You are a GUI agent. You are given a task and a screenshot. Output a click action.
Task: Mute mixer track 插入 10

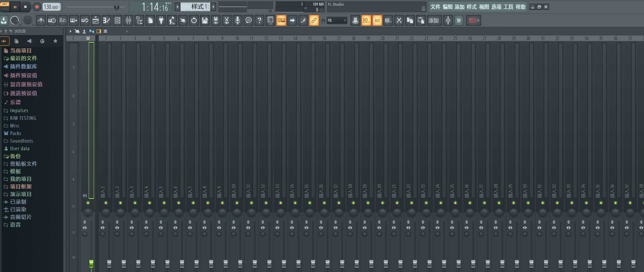pos(237,203)
